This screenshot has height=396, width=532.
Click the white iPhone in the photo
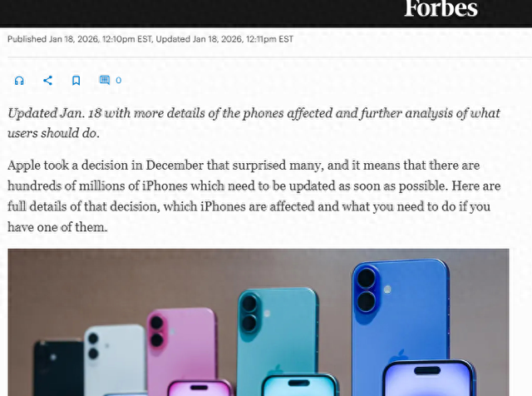[115, 359]
